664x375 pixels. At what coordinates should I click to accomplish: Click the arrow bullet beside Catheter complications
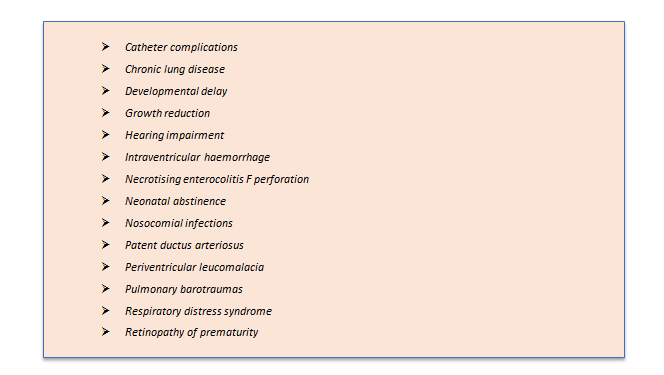[105, 47]
